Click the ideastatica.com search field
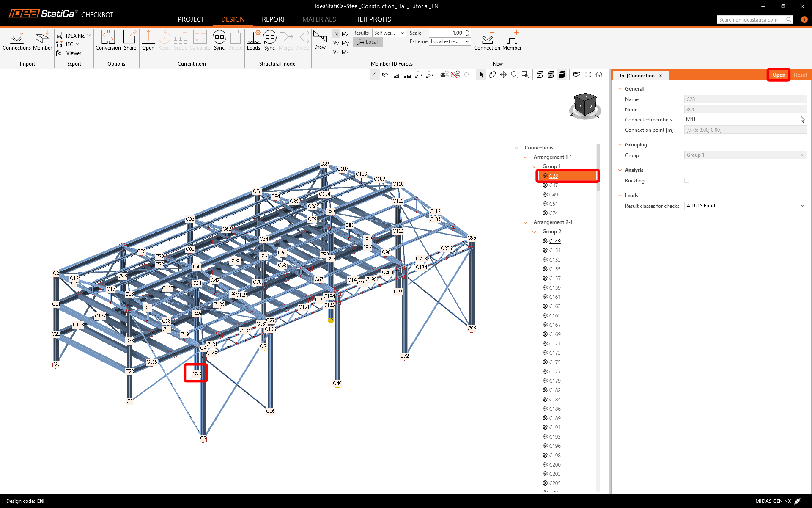 click(751, 19)
